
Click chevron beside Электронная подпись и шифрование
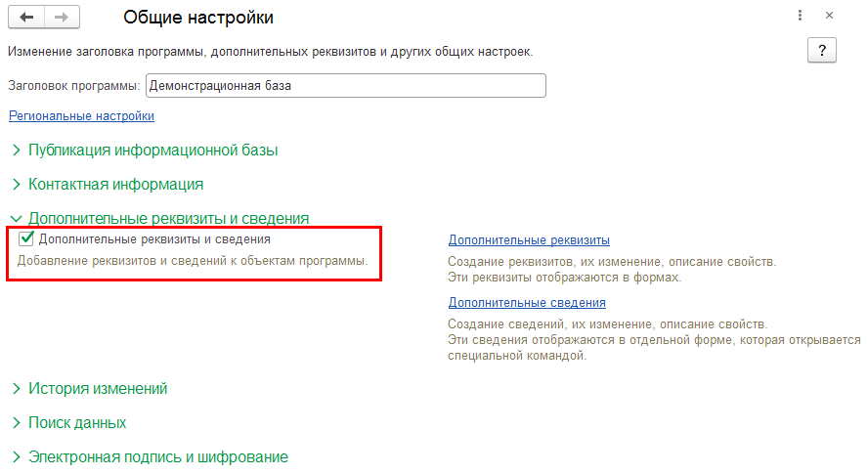(x=16, y=456)
